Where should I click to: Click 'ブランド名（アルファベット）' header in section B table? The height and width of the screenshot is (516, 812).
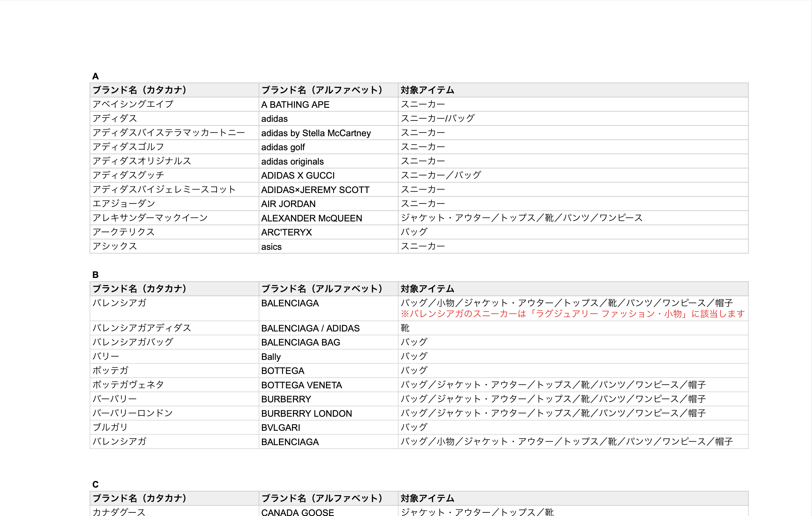click(328, 289)
